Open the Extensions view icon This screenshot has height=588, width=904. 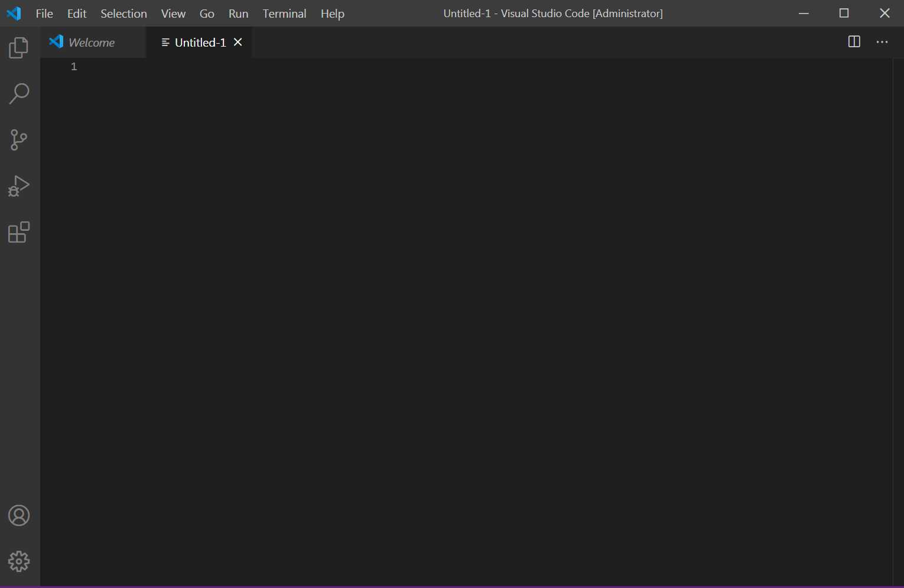click(19, 232)
